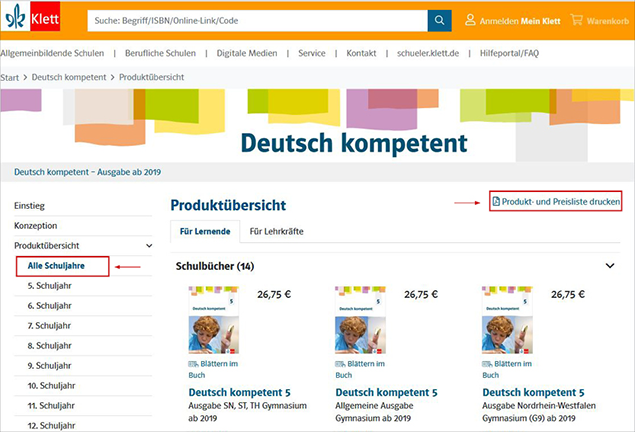635x432 pixels.
Task: Collapse Schulbücher (14) section chevron
Action: 610,266
